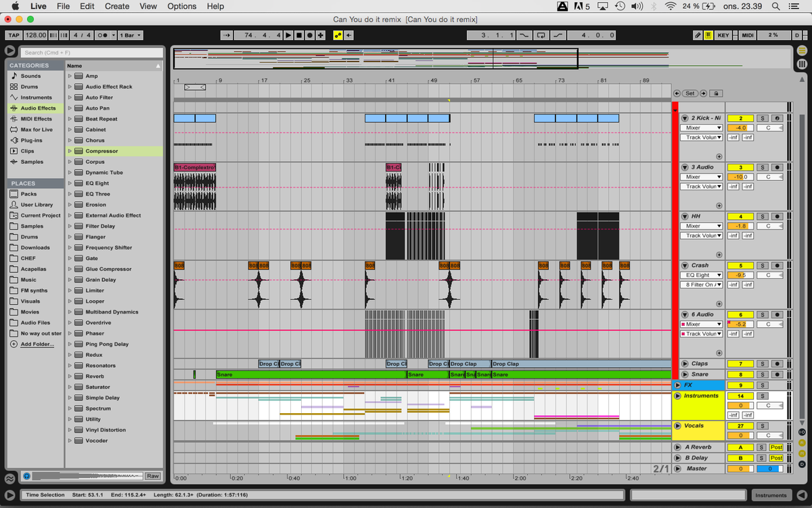The height and width of the screenshot is (508, 812).
Task: Click the Arrangement Record button
Action: tap(310, 35)
